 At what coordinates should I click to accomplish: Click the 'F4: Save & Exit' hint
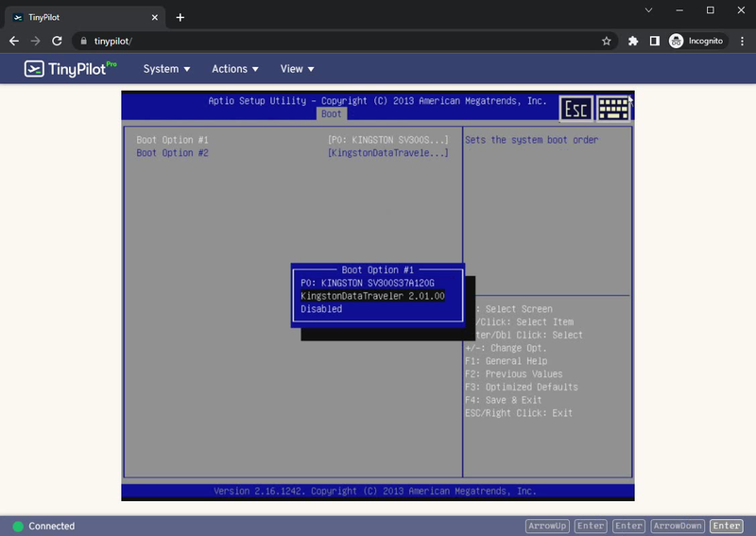tap(503, 400)
